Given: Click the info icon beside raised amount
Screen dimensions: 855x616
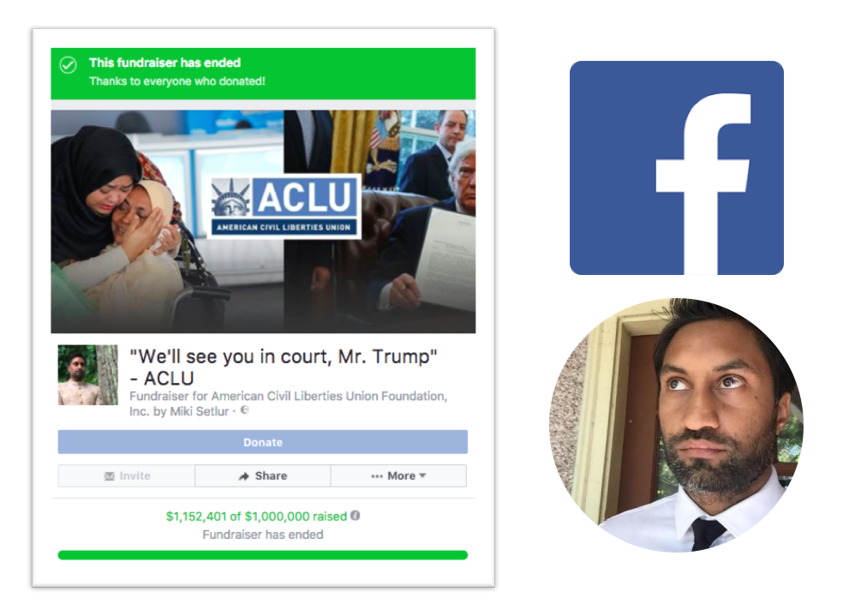Looking at the screenshot, I should (355, 515).
